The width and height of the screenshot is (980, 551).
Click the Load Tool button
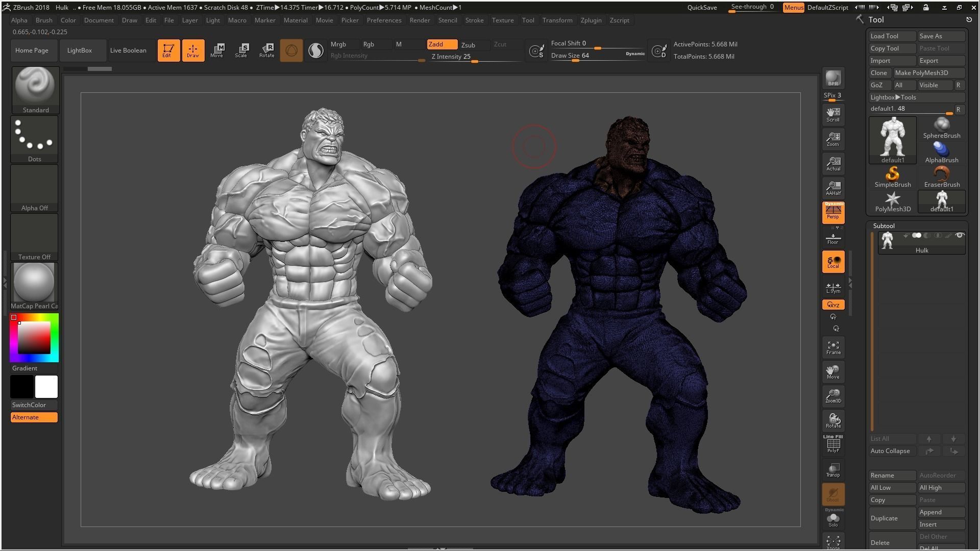tap(892, 36)
